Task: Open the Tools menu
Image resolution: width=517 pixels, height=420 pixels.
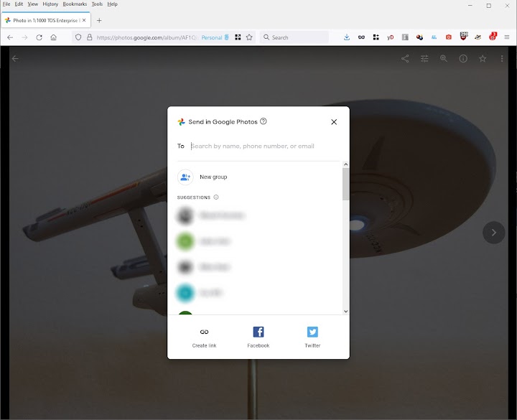Action: pyautogui.click(x=97, y=4)
